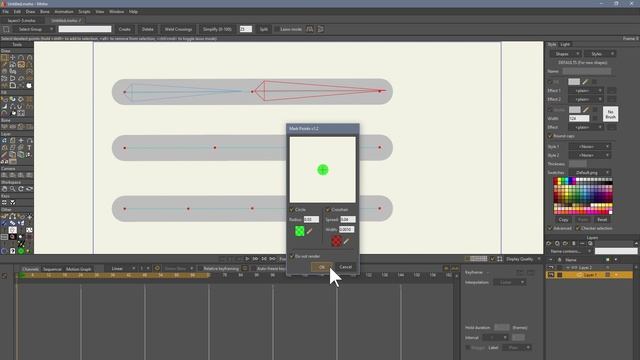Click the Stroke color eyedropper

pyautogui.click(x=586, y=109)
